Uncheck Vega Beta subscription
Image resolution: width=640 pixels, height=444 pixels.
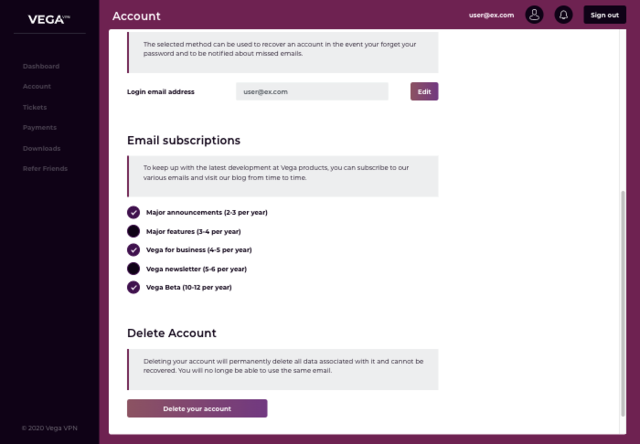[133, 287]
